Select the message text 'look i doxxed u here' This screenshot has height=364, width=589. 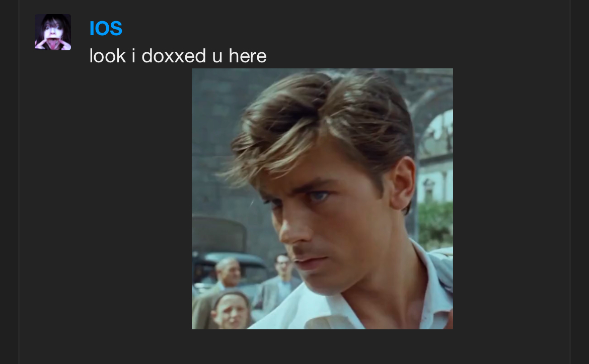click(x=178, y=56)
